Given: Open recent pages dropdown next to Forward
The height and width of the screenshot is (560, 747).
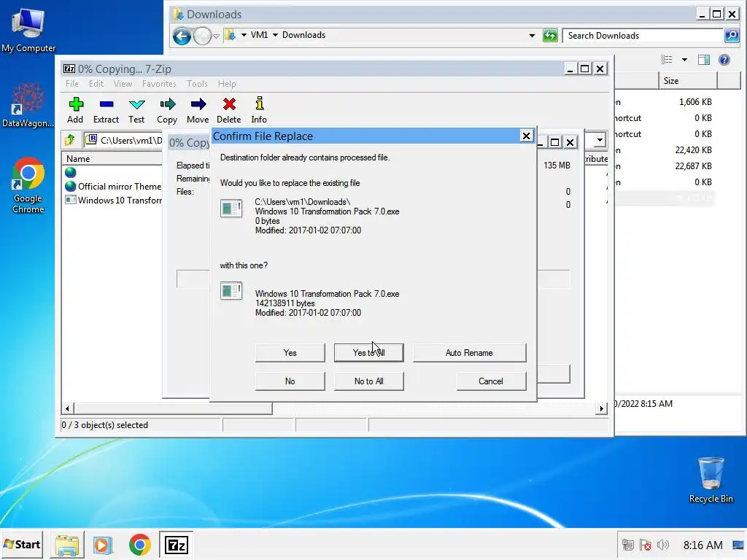Looking at the screenshot, I should coord(216,36).
